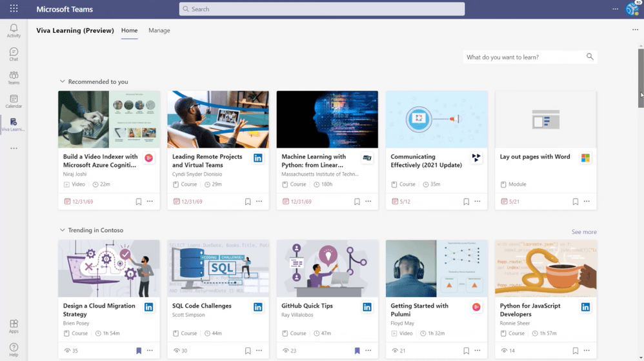Open the Calendar app icon

[x=14, y=101]
